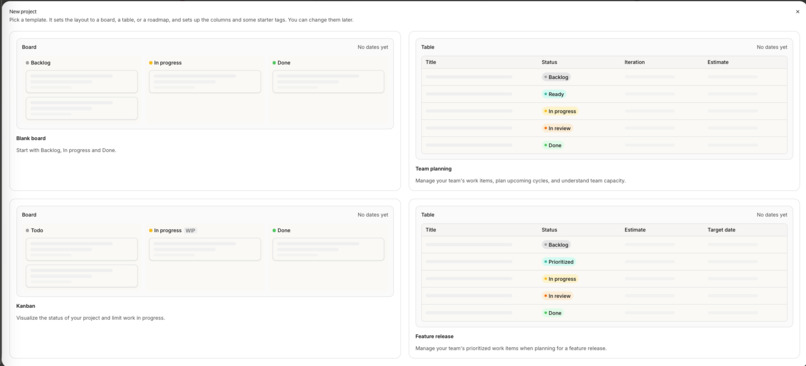Click the "Board" label in Blank board preview
This screenshot has width=806, height=366.
[x=29, y=47]
